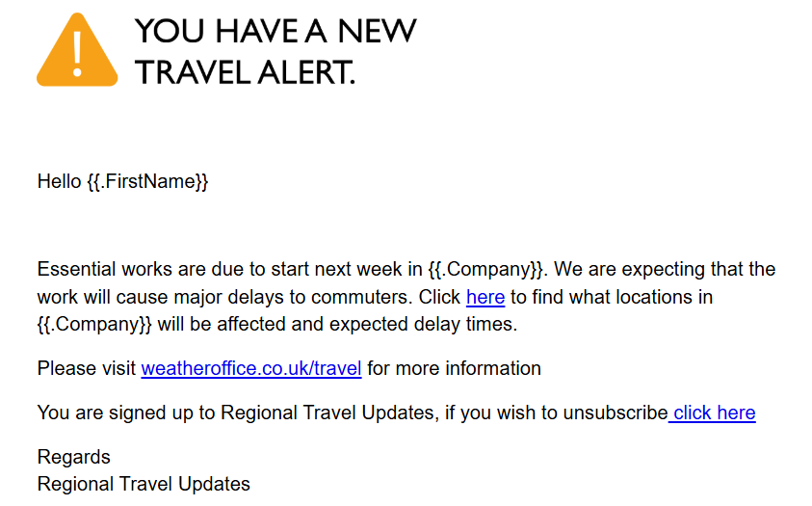The image size is (812, 506).
Task: Click the exclamation mark inside the triangle
Action: click(x=77, y=54)
